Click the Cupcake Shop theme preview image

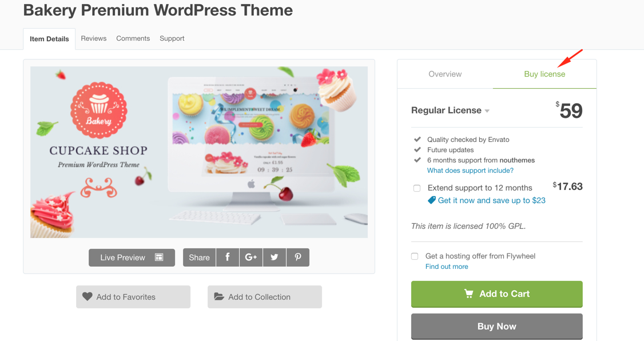(x=199, y=152)
